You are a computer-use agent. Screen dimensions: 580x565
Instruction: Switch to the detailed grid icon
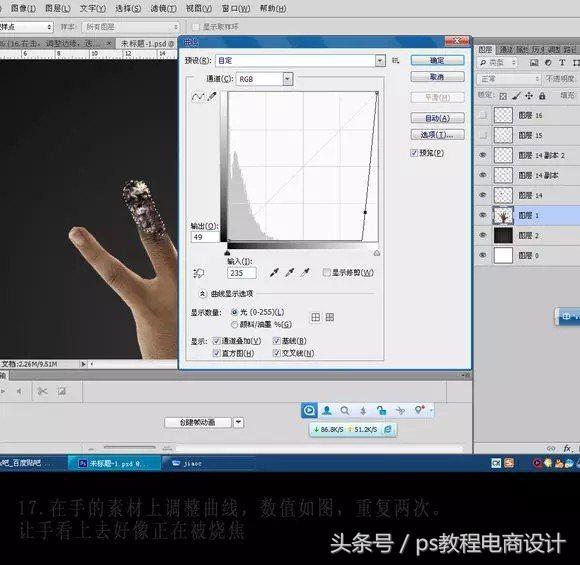point(329,317)
